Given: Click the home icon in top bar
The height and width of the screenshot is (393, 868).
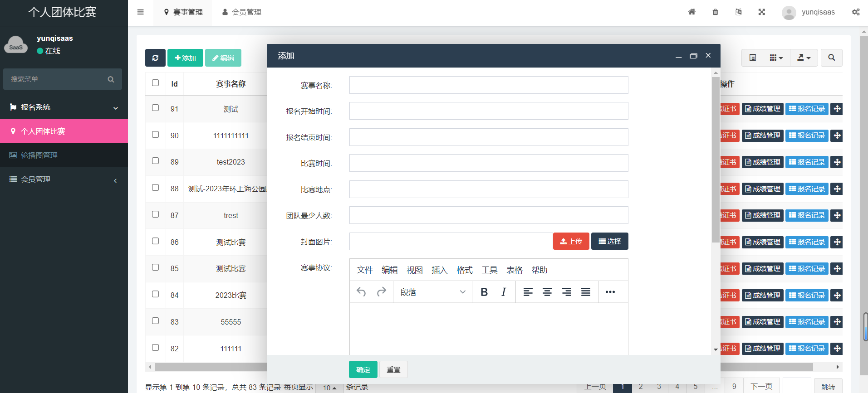Looking at the screenshot, I should [691, 12].
